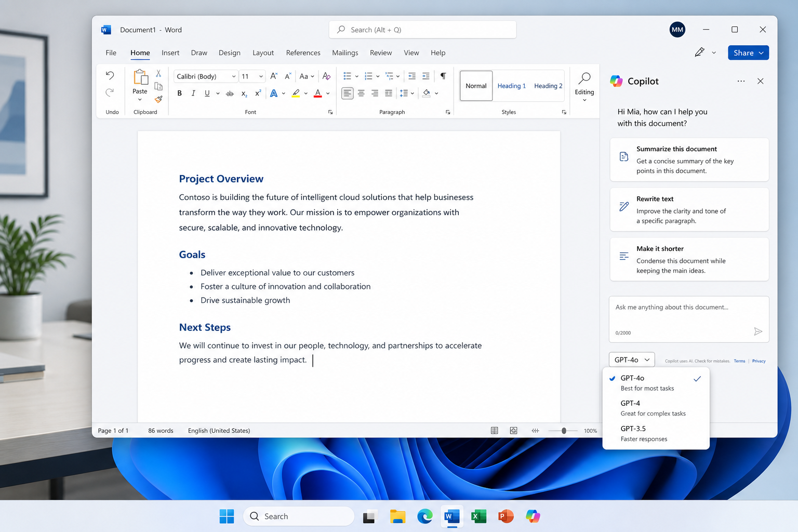Center align the text
Image resolution: width=798 pixels, height=532 pixels.
coord(361,94)
